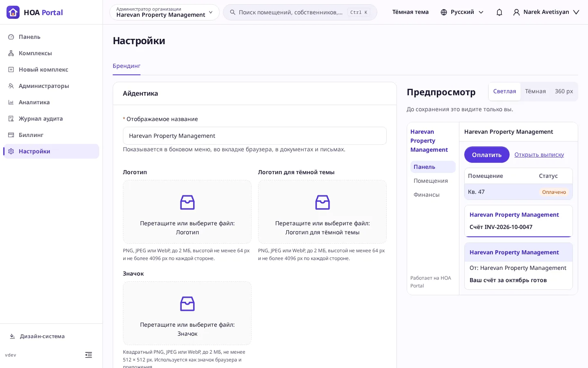
Task: Click the Настройки gear icon
Action: point(11,151)
